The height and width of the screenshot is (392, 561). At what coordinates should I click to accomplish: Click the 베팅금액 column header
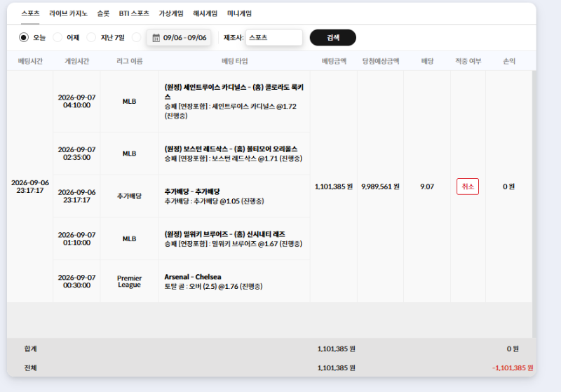click(334, 61)
